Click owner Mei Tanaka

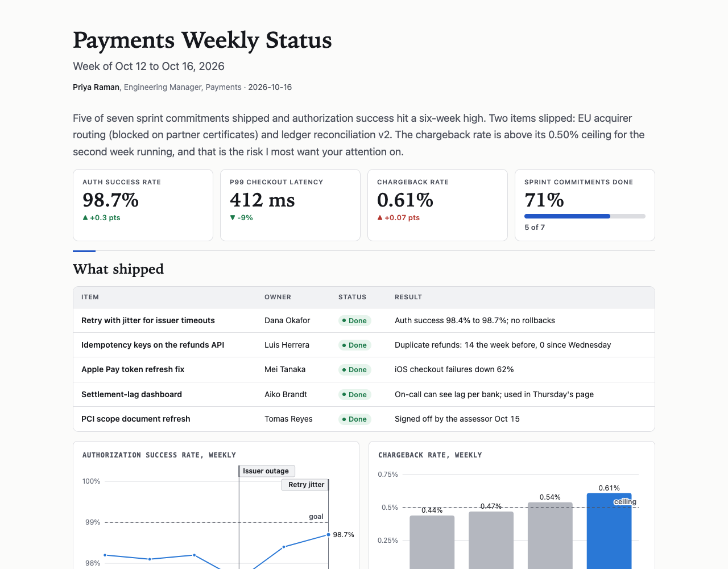click(x=285, y=369)
